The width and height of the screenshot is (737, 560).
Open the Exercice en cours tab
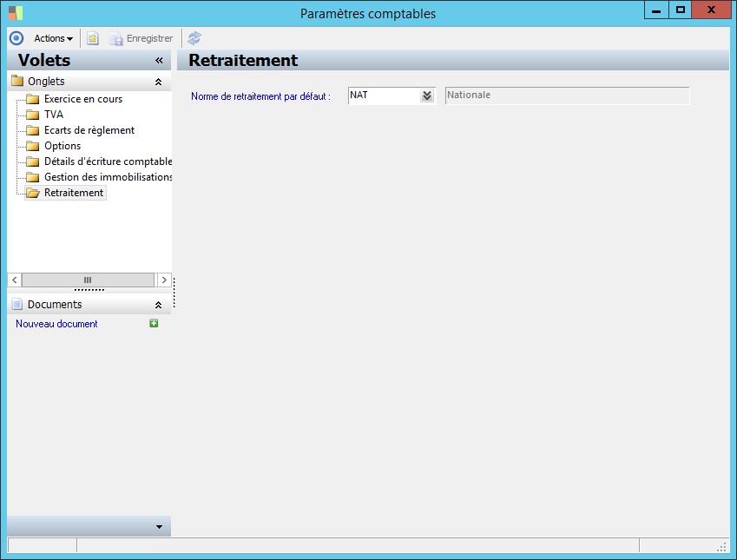(83, 99)
